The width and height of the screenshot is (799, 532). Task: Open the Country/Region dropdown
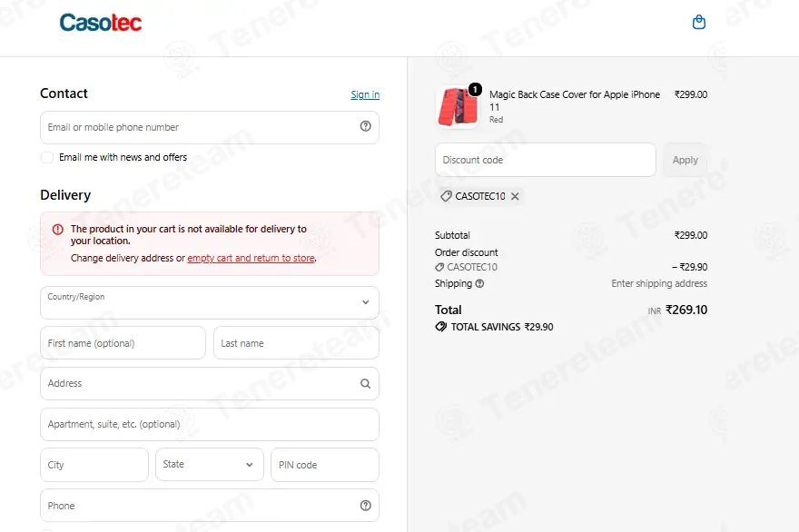210,302
